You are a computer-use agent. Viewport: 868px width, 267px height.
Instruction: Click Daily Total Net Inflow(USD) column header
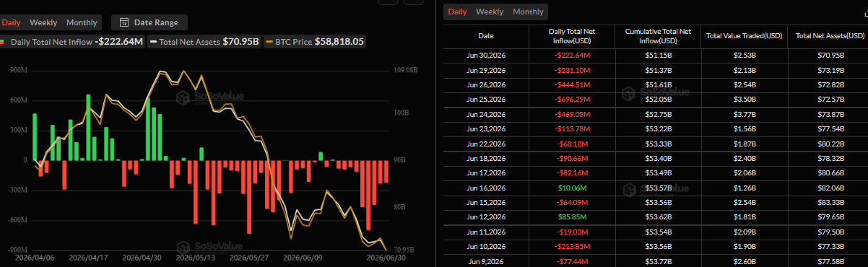coord(571,35)
